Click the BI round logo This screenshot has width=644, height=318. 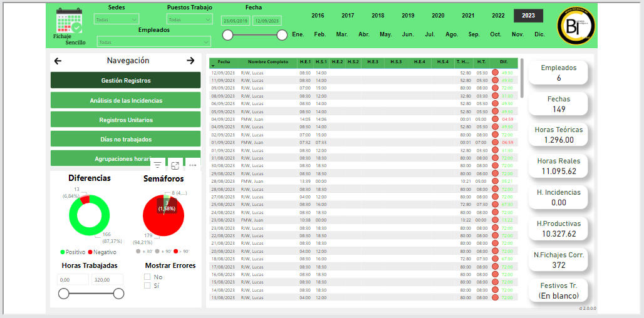[x=576, y=26]
